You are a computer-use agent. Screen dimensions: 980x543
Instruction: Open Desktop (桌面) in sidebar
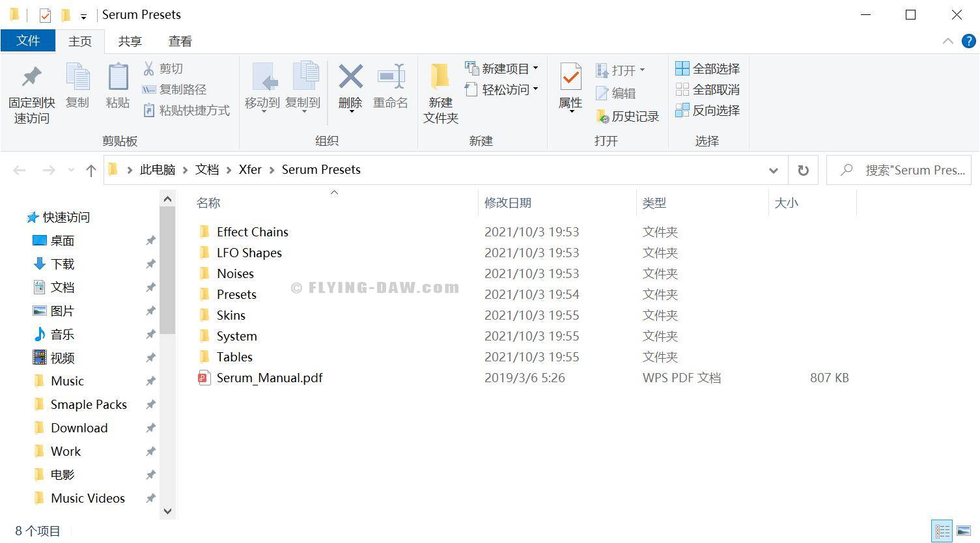click(63, 240)
